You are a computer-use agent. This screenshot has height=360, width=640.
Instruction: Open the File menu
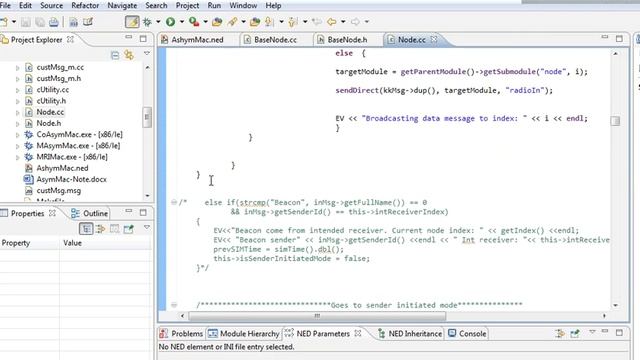5,6
